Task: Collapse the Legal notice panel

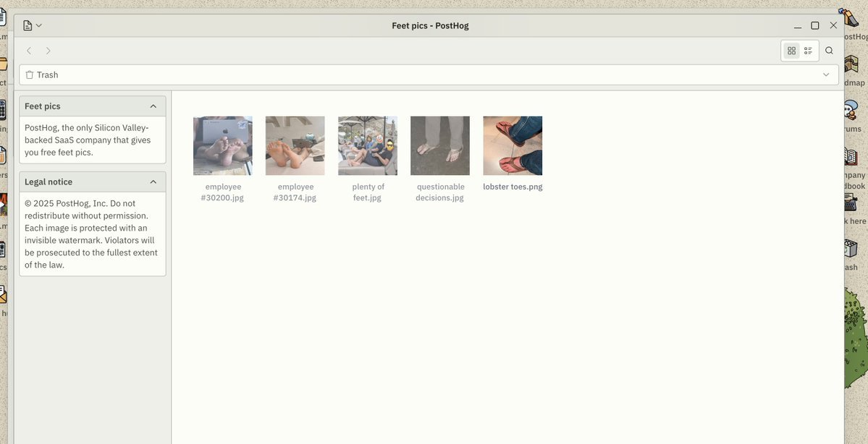Action: click(153, 182)
